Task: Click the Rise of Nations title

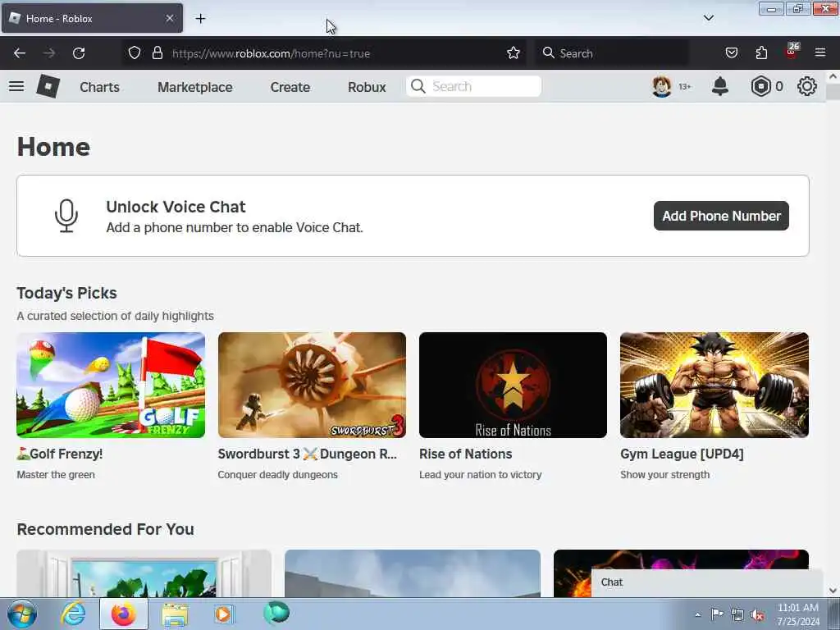Action: 466,454
